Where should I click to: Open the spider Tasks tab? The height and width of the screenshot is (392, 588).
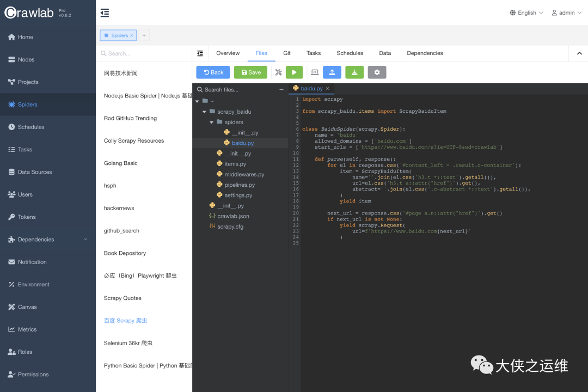(314, 53)
